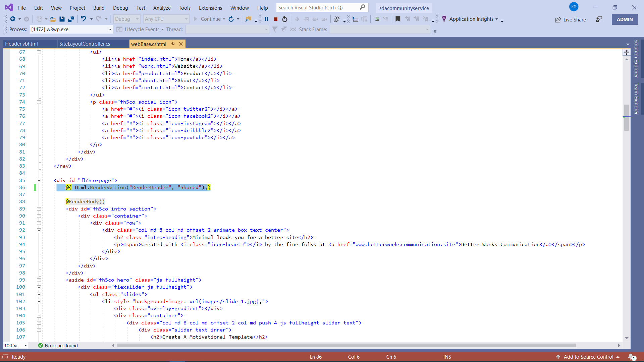644x362 pixels.
Task: Click the Application Insights lightbulb icon
Action: pyautogui.click(x=444, y=19)
